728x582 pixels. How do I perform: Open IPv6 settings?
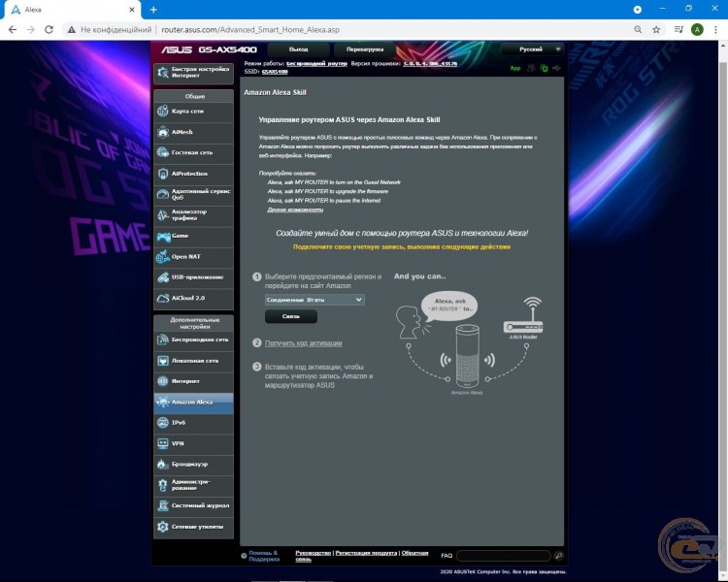193,423
